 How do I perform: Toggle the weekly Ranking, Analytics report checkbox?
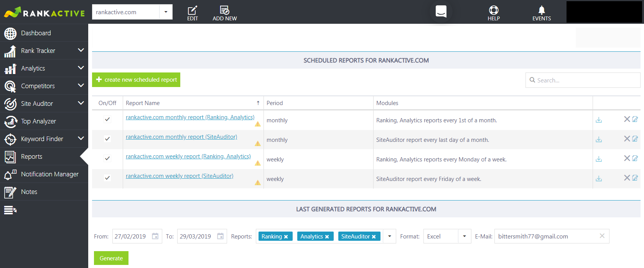107,158
